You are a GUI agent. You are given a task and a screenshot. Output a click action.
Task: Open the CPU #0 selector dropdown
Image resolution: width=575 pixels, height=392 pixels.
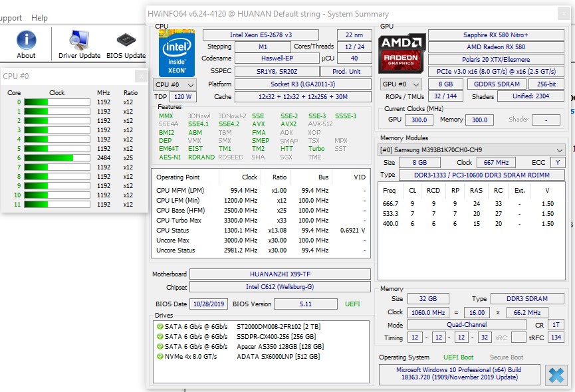click(175, 84)
